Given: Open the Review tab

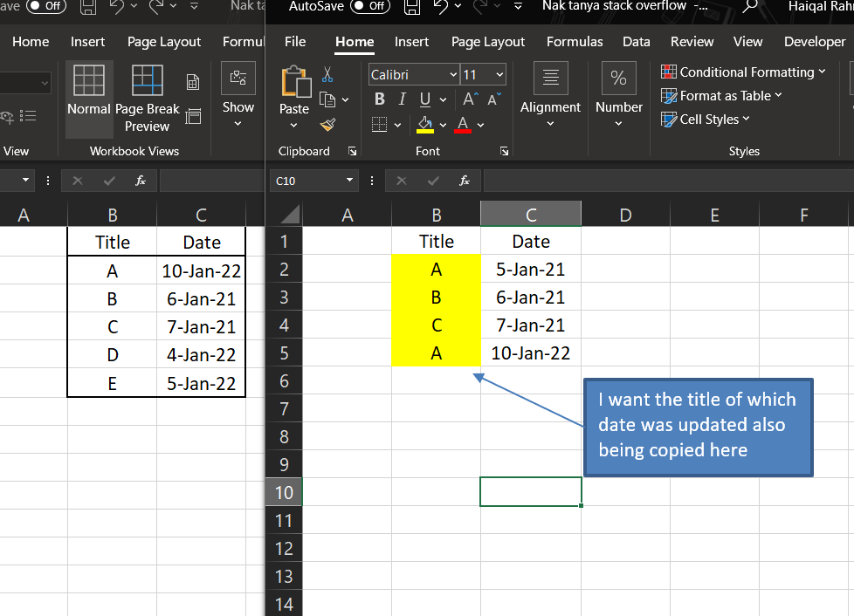Looking at the screenshot, I should (692, 42).
